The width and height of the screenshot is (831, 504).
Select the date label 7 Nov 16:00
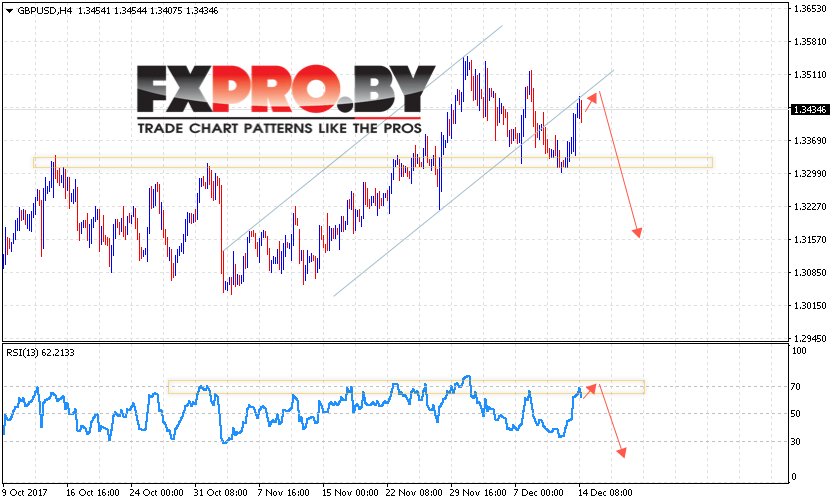pyautogui.click(x=284, y=493)
